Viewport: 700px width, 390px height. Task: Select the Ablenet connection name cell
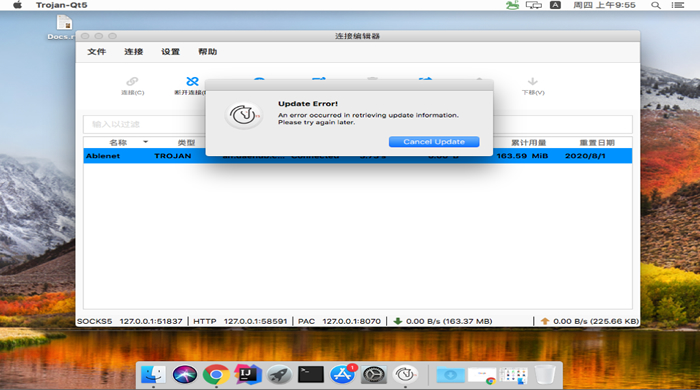tap(103, 156)
